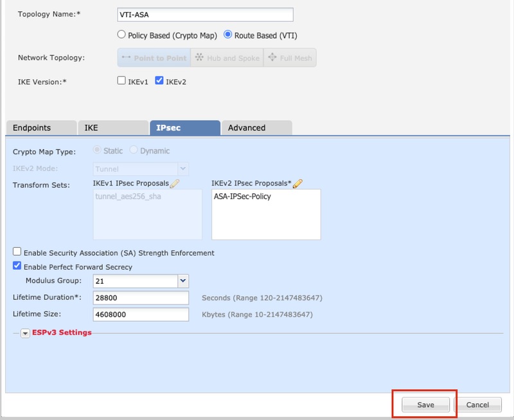Choose Full Mesh topology

(290, 58)
